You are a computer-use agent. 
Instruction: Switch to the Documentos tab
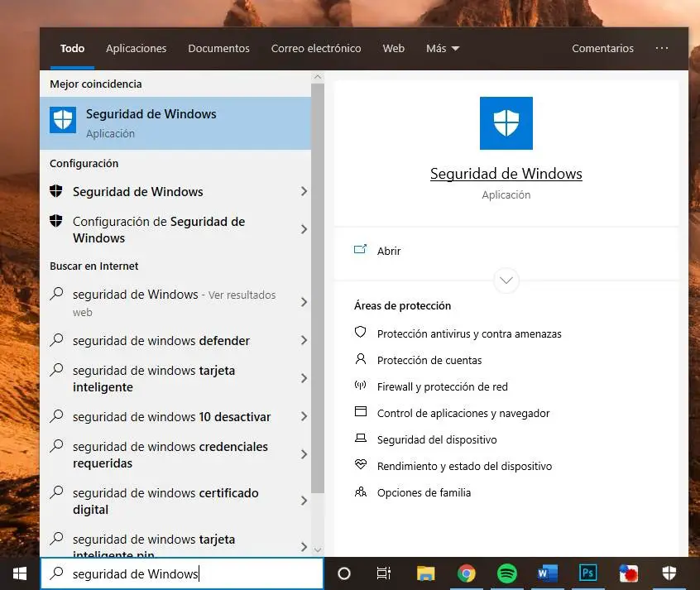point(218,48)
